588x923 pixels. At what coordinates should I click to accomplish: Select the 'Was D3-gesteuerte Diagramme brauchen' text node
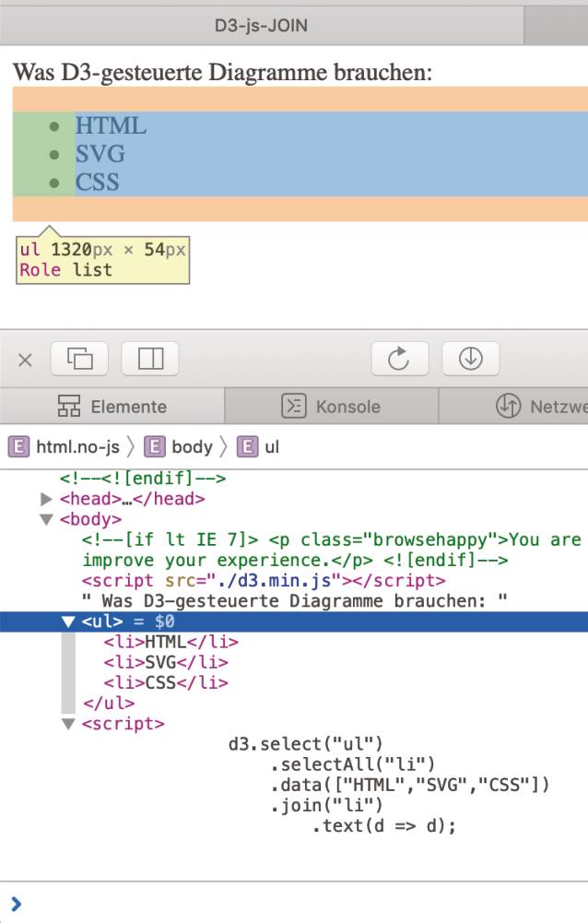294,601
